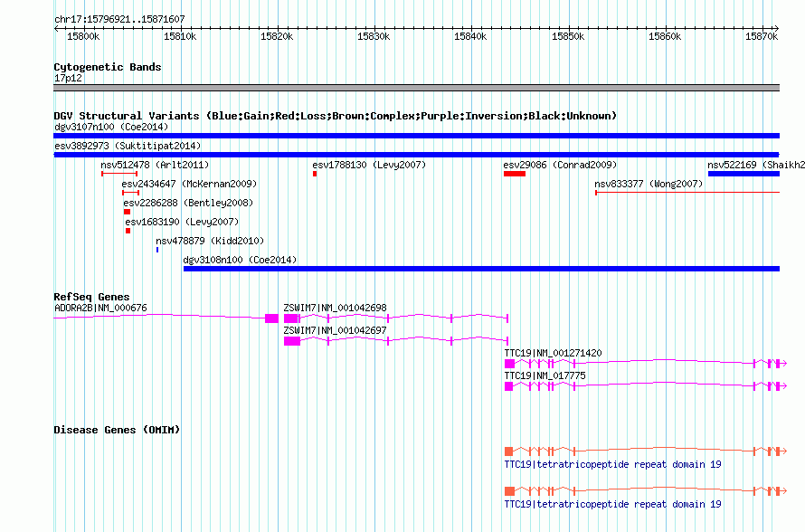Select the esv1683190 (Levy2007) variant label

[x=182, y=222]
